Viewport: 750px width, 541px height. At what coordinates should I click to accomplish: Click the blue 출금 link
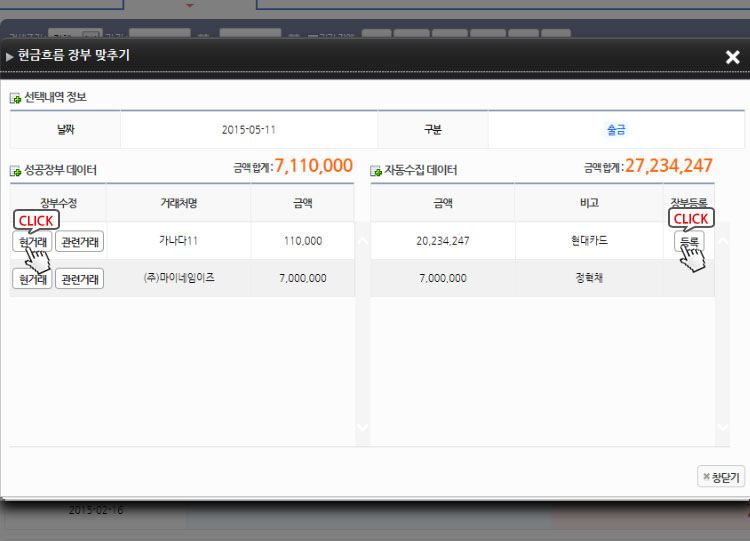pyautogui.click(x=616, y=130)
